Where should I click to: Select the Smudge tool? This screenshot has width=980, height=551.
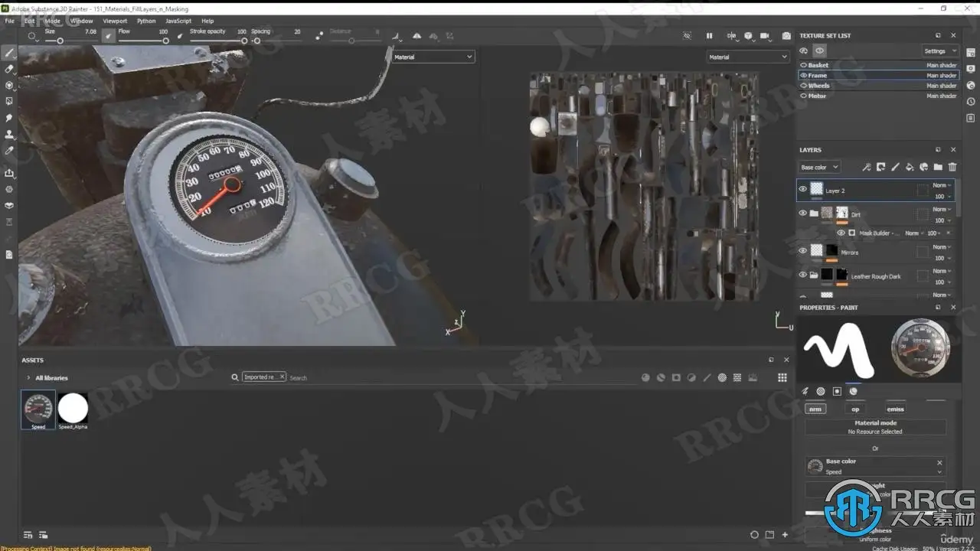click(9, 118)
